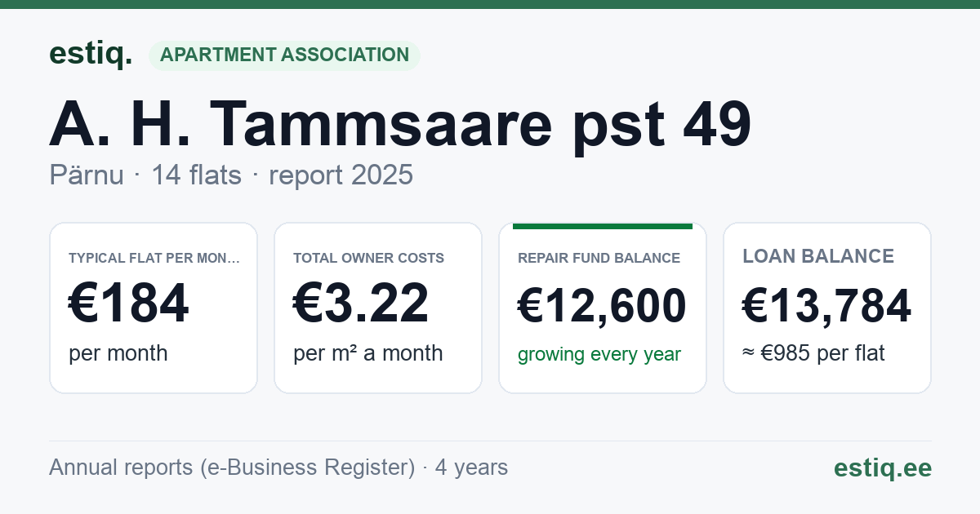Select the €3.22 value
This screenshot has height=514, width=980.
(x=361, y=304)
